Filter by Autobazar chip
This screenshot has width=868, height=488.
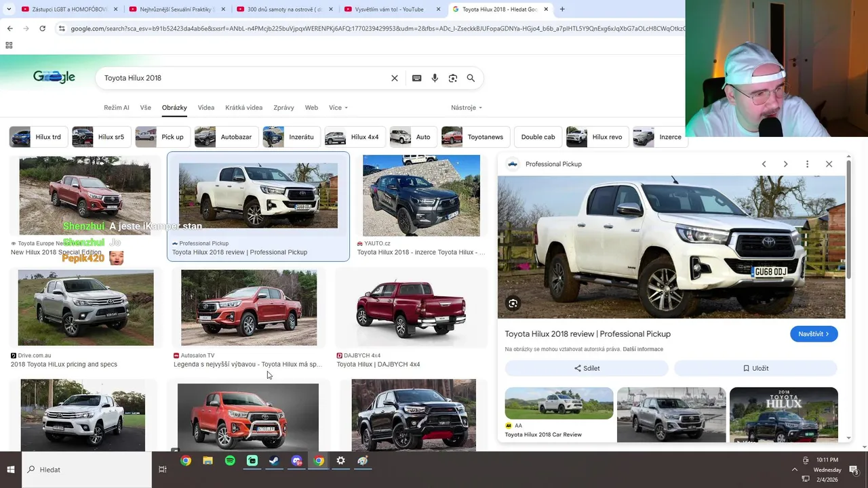[226, 137]
